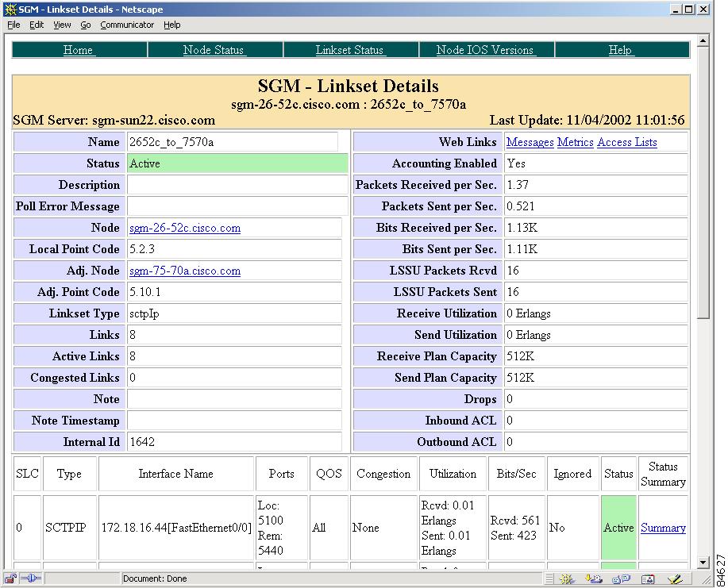Screen dimensions: 728x588
Task: Follow the sgm-26-52c.cisco.com link in Node row
Action: coord(185,228)
